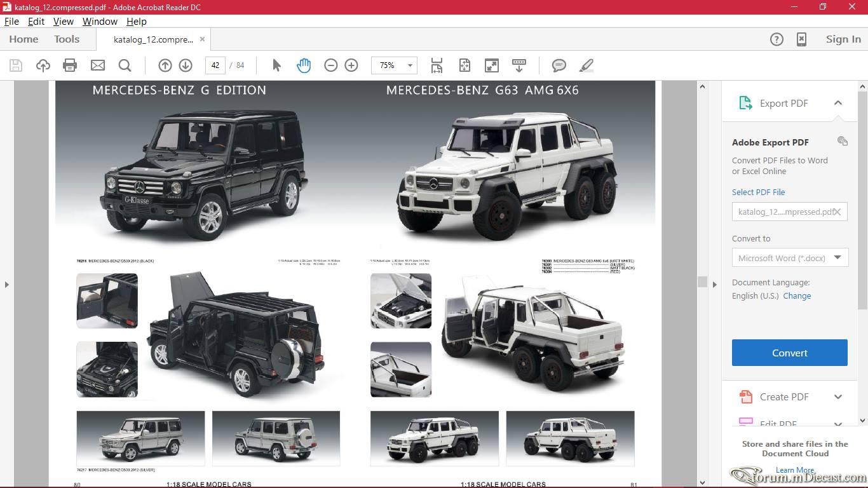Click the Create PDF panel icon

(745, 397)
